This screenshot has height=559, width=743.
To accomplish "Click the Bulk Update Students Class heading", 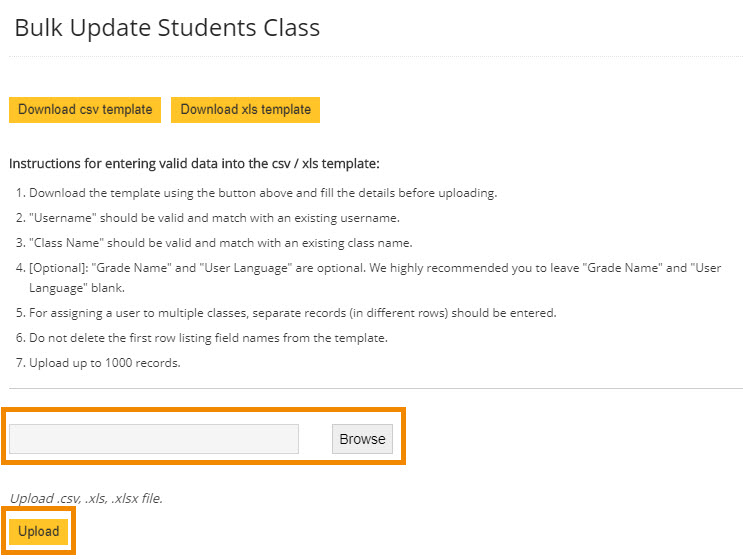I will tap(167, 28).
